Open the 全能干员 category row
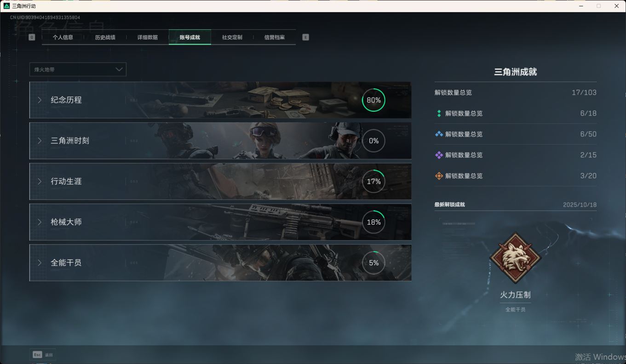626x364 pixels. [66, 263]
